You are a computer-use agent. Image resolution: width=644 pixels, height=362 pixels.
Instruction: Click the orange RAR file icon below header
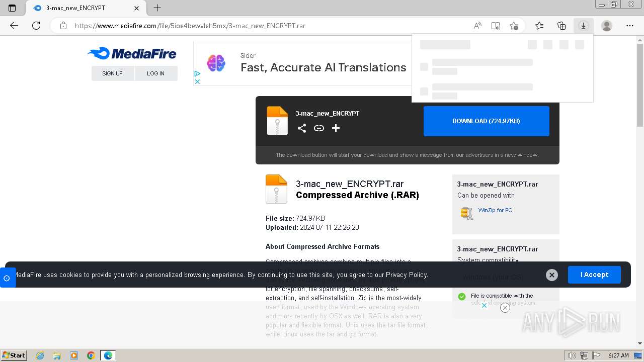click(276, 189)
